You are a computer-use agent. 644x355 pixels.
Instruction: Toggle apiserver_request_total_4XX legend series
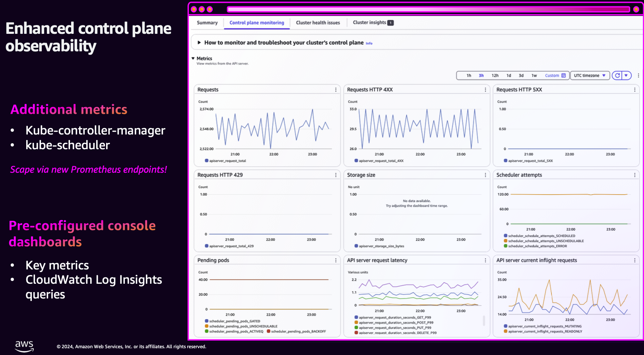pos(379,161)
